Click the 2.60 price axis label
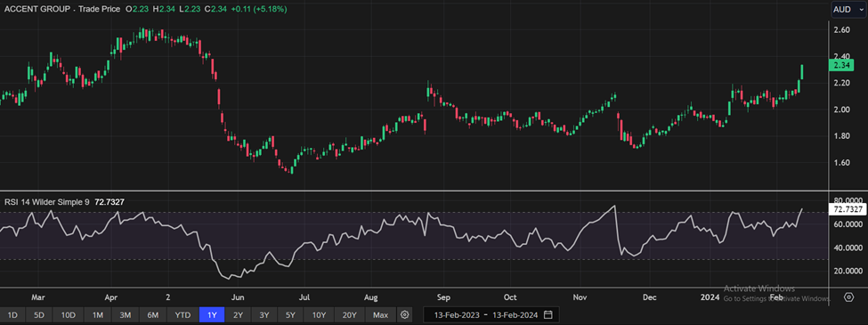Image resolution: width=868 pixels, height=325 pixels. (841, 30)
